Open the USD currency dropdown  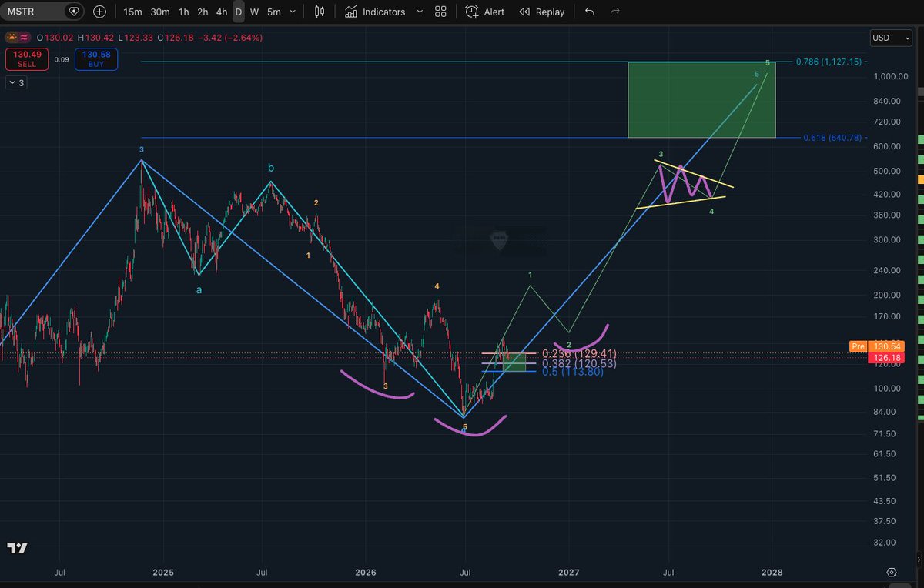[x=891, y=38]
